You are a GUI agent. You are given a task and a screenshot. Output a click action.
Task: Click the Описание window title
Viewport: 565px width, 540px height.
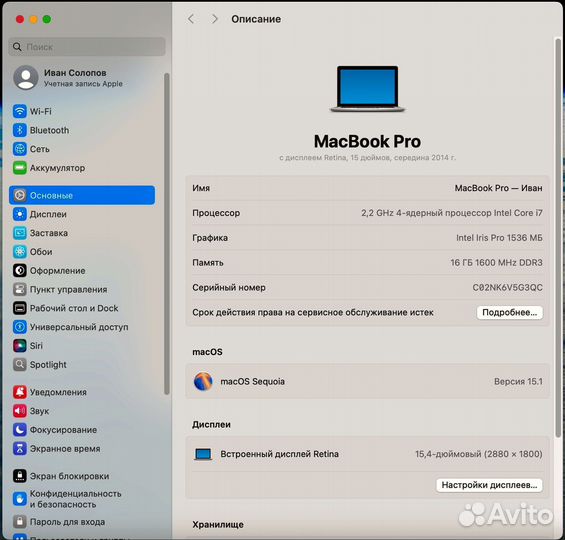point(256,19)
